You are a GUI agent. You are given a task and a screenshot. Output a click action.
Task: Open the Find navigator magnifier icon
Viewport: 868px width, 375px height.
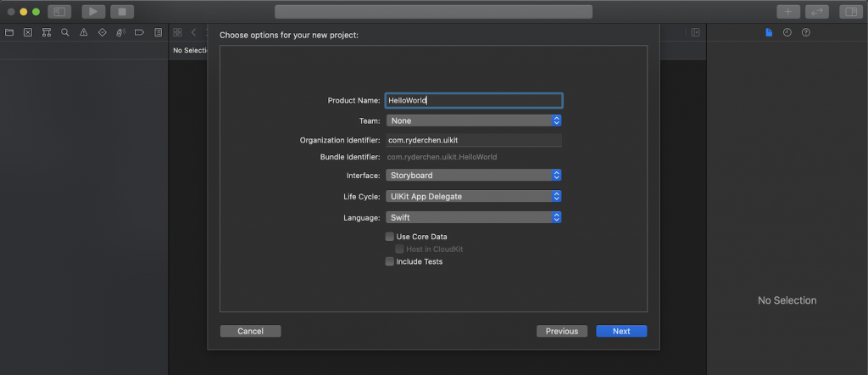click(x=64, y=32)
